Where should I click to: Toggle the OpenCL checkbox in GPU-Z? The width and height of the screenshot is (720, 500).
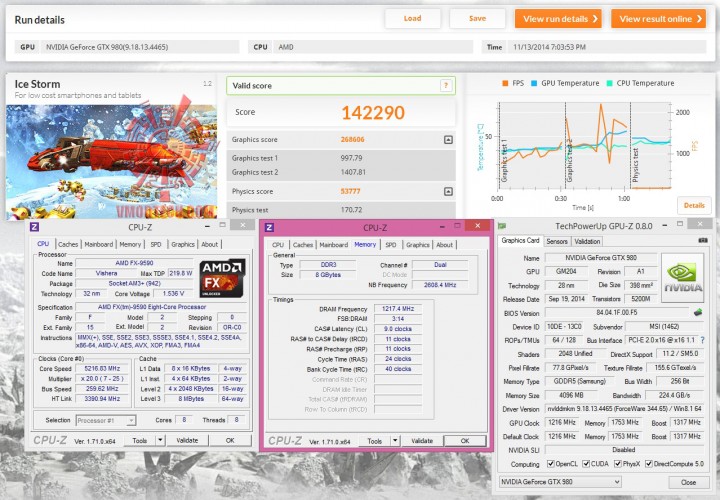551,464
